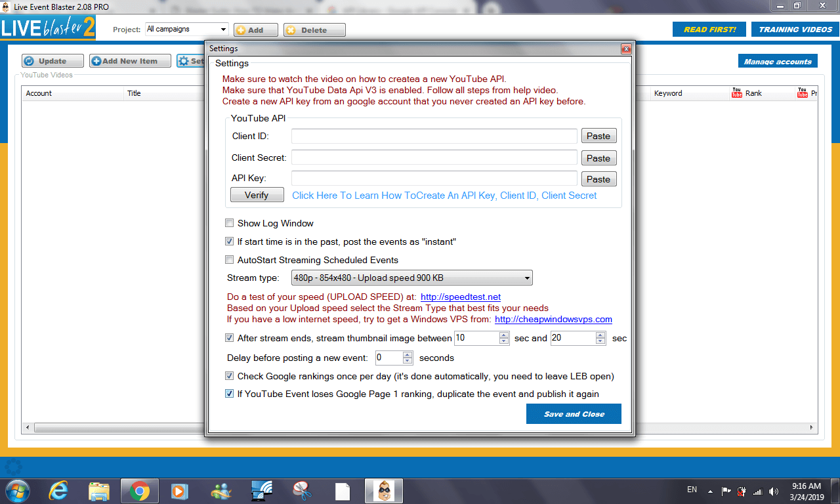Paste into Client ID field
Viewport: 840px width, 504px height.
click(x=598, y=136)
